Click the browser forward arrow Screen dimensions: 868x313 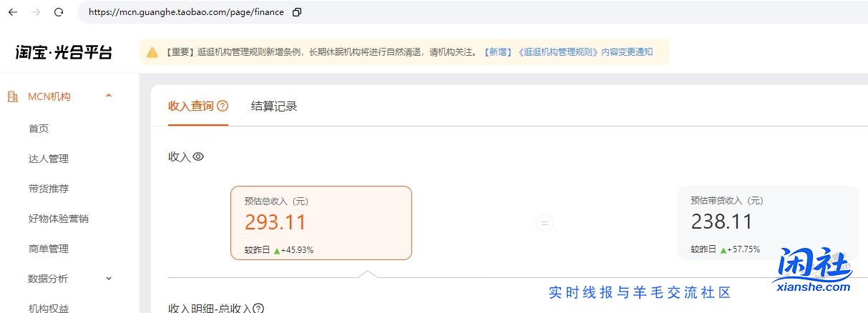[x=36, y=12]
